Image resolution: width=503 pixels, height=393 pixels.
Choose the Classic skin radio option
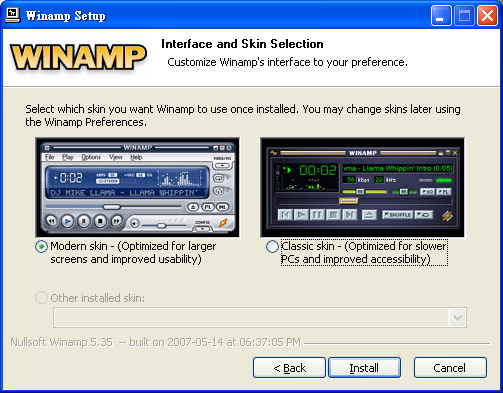272,247
